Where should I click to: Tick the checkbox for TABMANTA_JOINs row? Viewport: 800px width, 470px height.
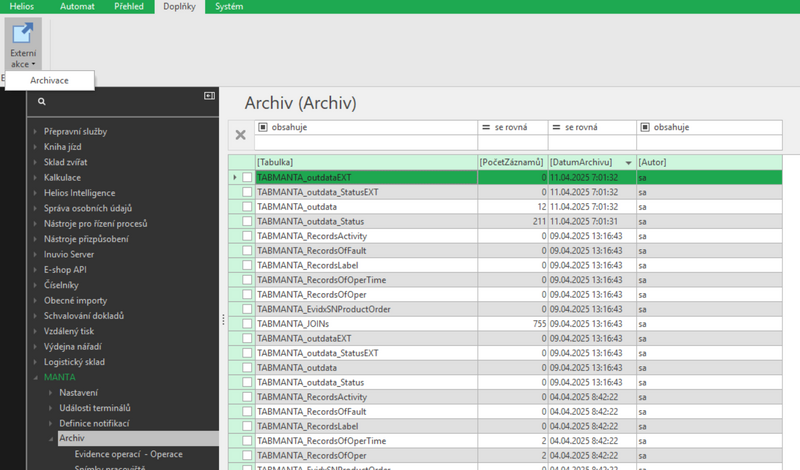pyautogui.click(x=247, y=324)
